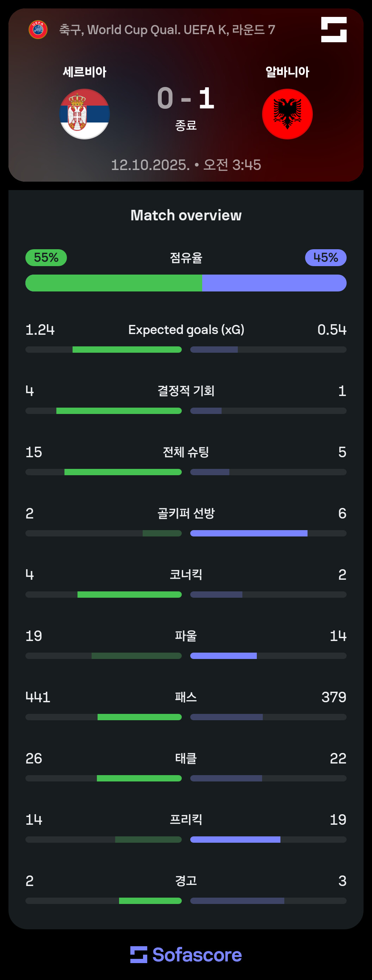Open the Sofascore wordmark link in the footer
Image resolution: width=372 pixels, height=980 pixels.
(x=197, y=955)
